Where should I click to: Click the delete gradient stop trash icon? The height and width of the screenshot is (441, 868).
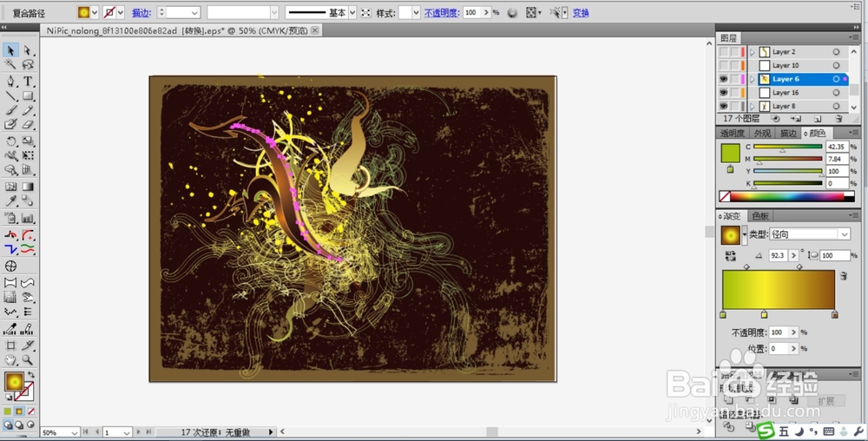844,275
